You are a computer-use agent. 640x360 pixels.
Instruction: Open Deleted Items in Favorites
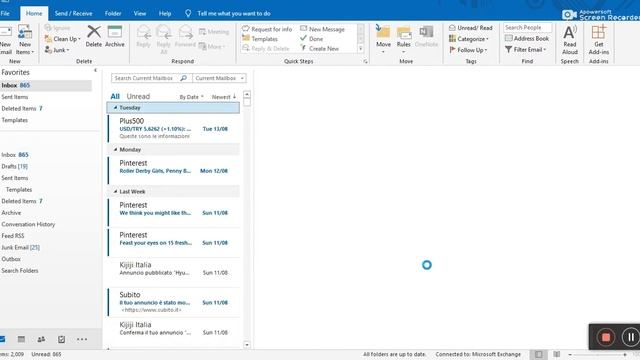pyautogui.click(x=22, y=109)
